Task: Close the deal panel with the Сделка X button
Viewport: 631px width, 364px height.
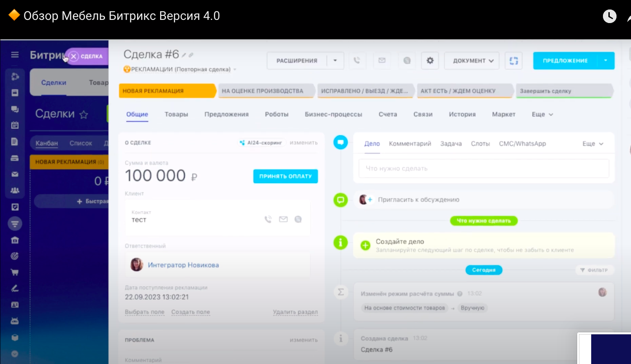Action: click(74, 57)
